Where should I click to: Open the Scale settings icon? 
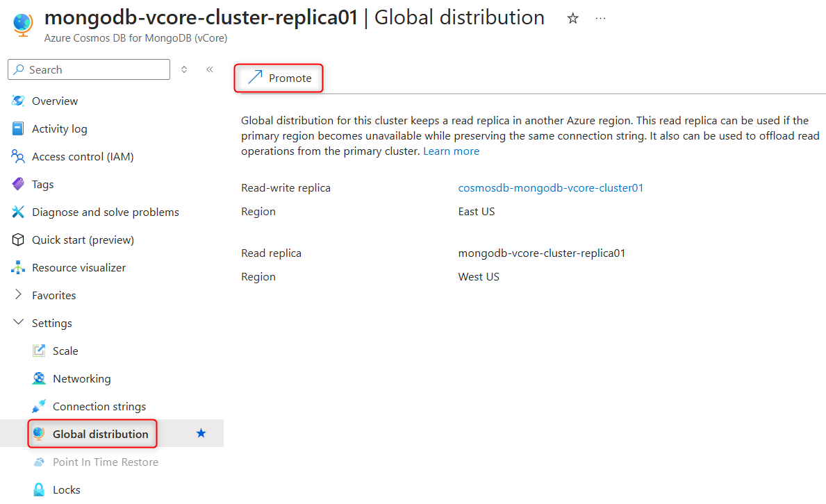pos(40,351)
